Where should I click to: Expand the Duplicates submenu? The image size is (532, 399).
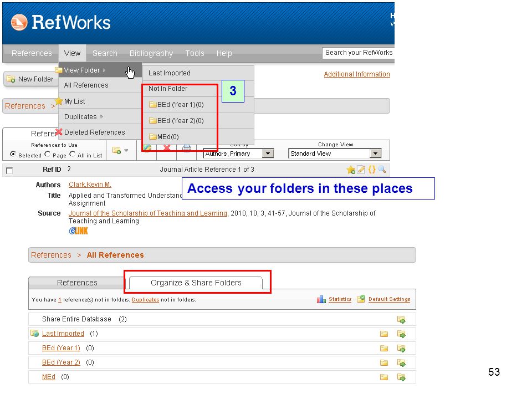pos(100,117)
